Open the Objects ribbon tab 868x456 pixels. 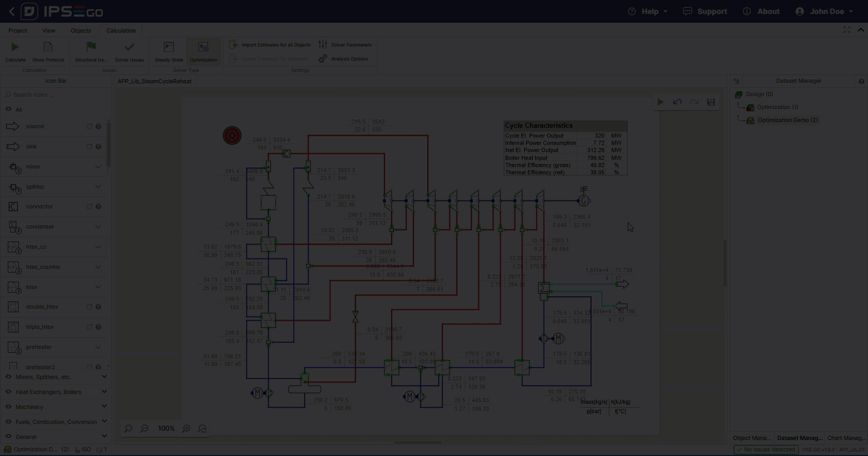[x=81, y=31]
